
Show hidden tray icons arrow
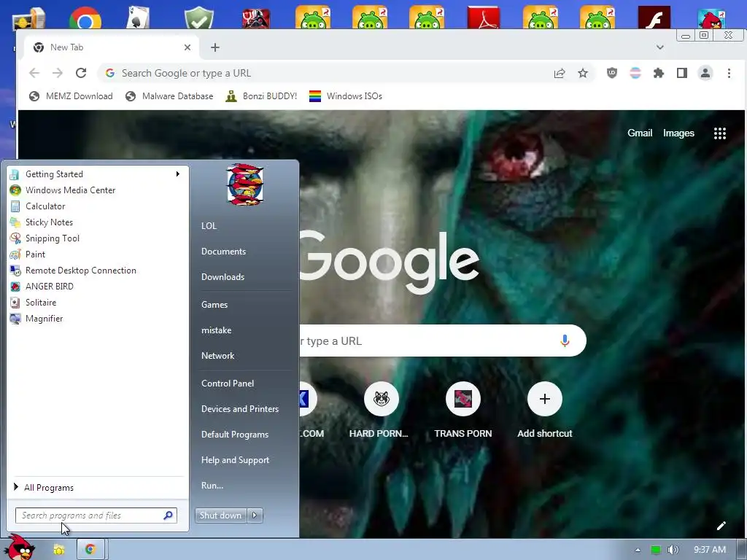click(x=638, y=550)
